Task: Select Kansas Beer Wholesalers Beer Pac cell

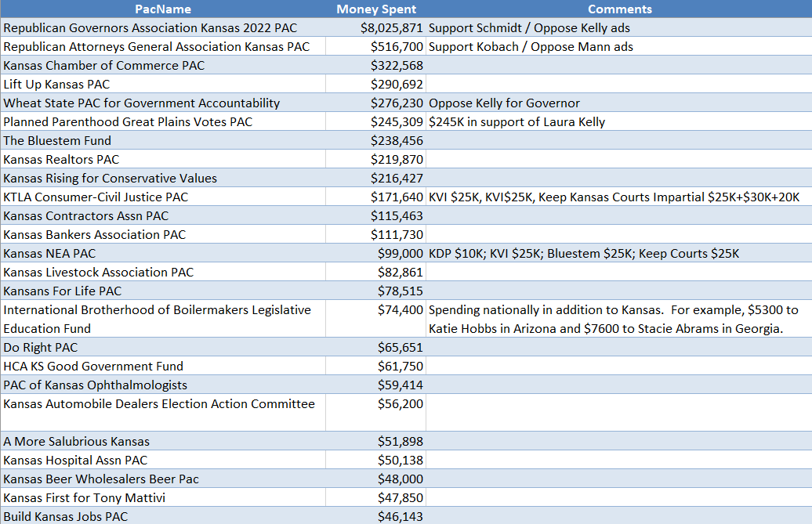Action: pos(162,479)
